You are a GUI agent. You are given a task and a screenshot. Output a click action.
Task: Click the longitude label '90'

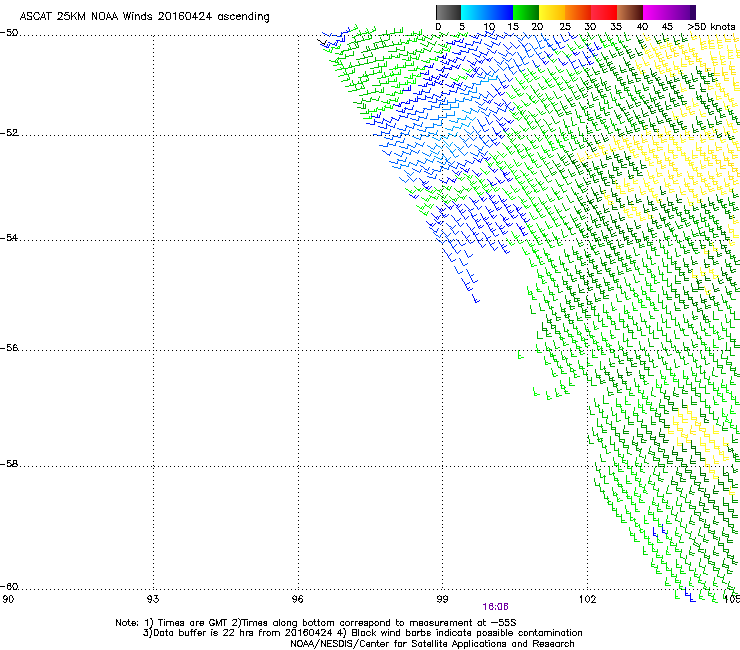[x=8, y=599]
